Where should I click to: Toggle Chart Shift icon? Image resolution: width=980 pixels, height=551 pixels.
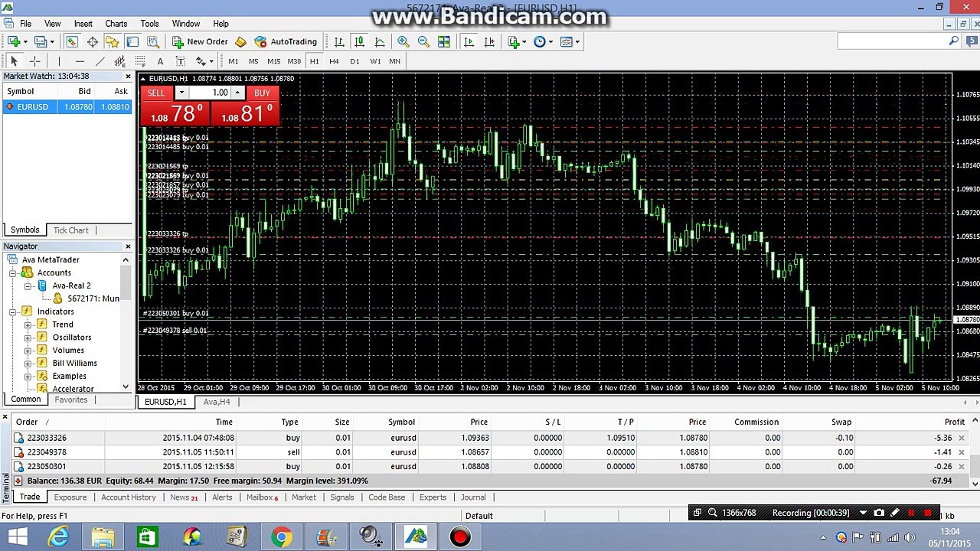click(x=489, y=42)
